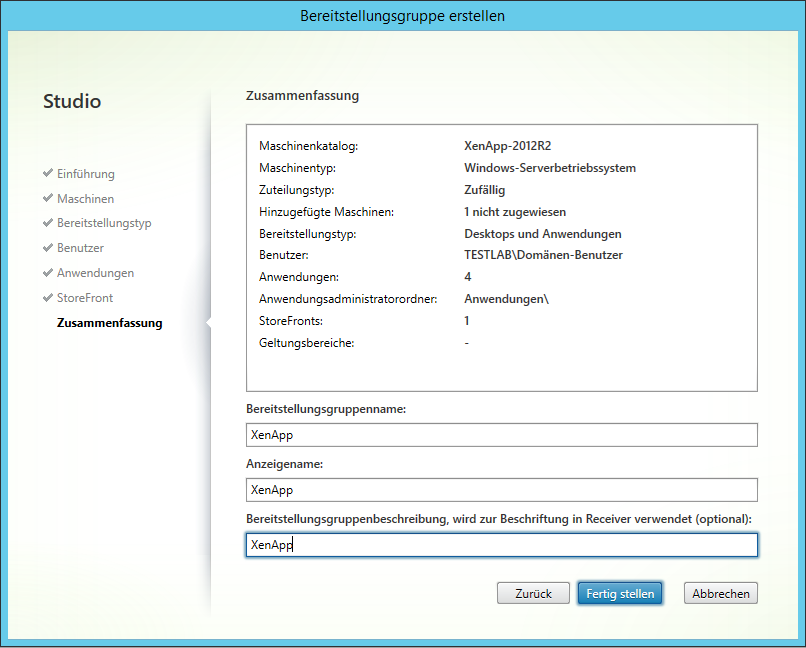This screenshot has height=648, width=806.
Task: Click the Geltungsbereiche label
Action: click(x=306, y=343)
